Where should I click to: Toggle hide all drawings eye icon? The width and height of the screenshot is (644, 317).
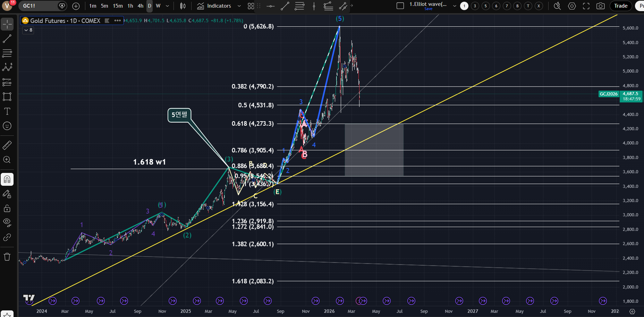pyautogui.click(x=7, y=222)
